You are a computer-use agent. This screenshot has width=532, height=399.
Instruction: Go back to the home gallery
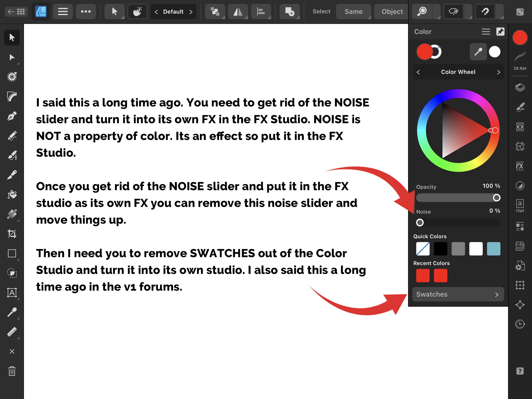[16, 11]
